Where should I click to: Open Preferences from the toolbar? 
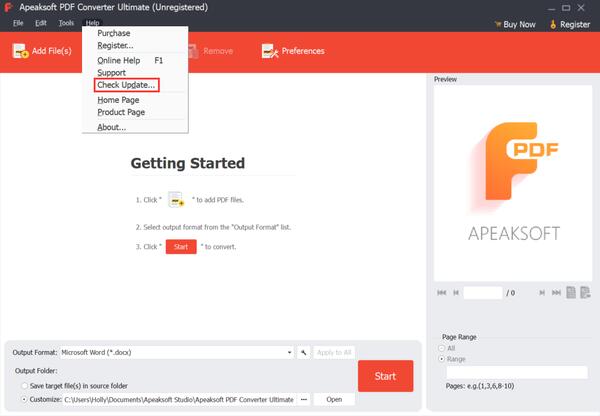tap(293, 51)
